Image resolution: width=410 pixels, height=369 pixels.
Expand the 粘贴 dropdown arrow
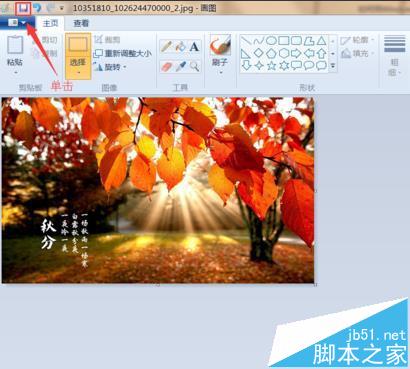15,72
